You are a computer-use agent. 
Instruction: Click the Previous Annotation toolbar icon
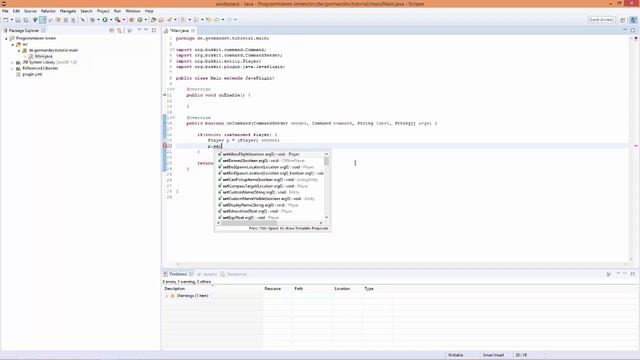pos(196,20)
